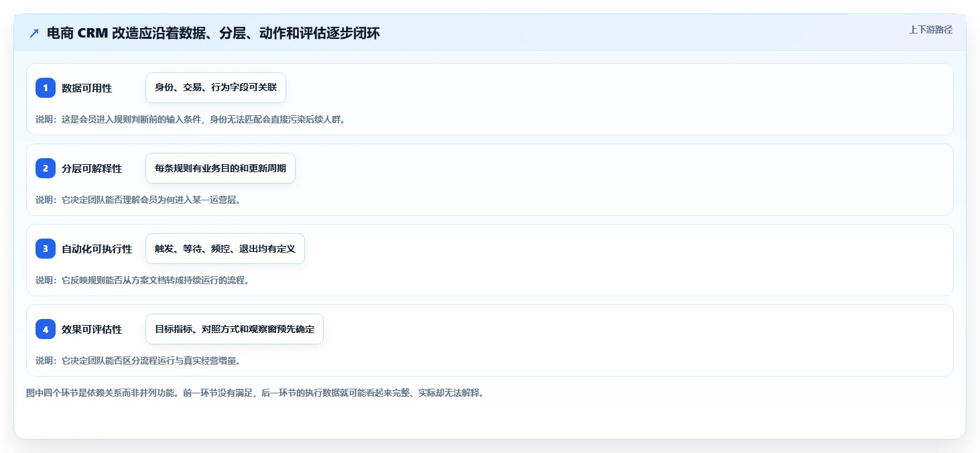The height and width of the screenshot is (453, 980).
Task: Click the note 它反映规则能否从方案文档转成持续运行的流程
Action: pos(143,280)
